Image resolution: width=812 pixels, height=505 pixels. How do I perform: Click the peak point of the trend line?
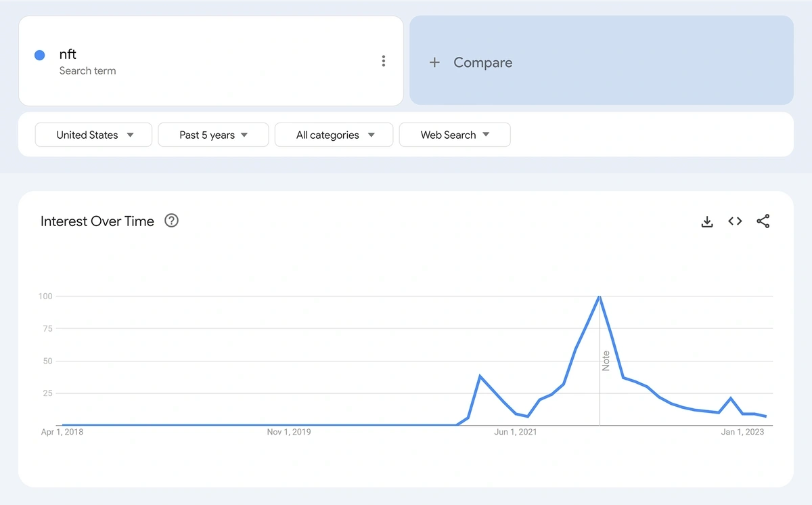pyautogui.click(x=599, y=297)
